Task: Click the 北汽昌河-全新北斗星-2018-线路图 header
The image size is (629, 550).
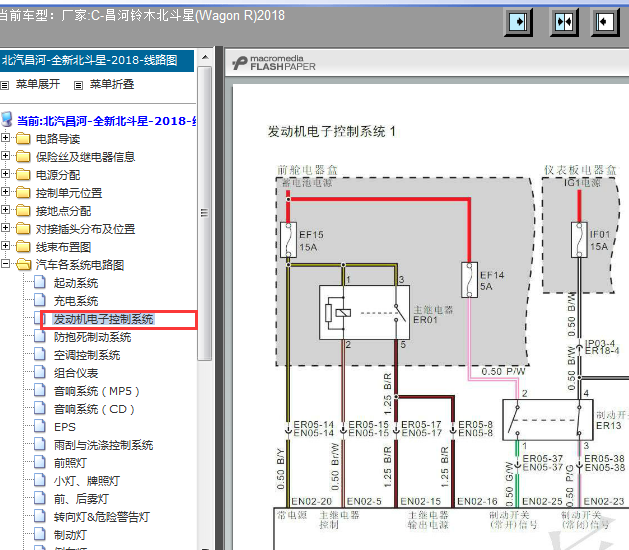Action: click(x=97, y=61)
